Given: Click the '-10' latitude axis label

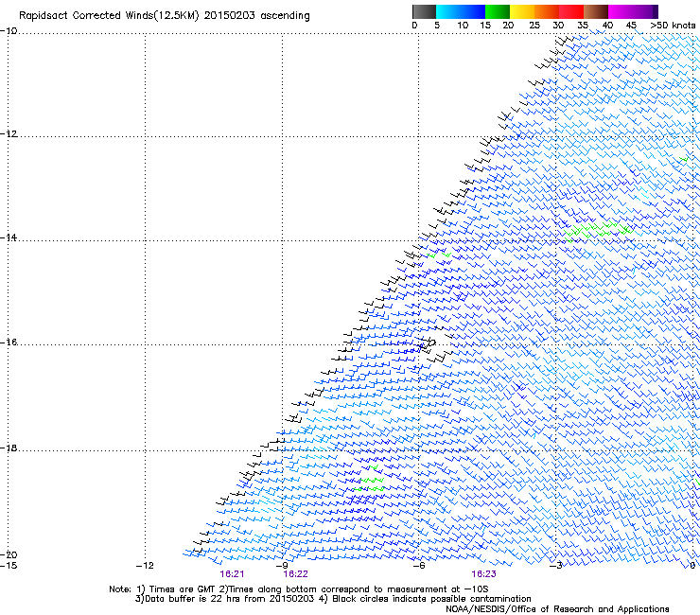Looking at the screenshot, I should pos(9,31).
